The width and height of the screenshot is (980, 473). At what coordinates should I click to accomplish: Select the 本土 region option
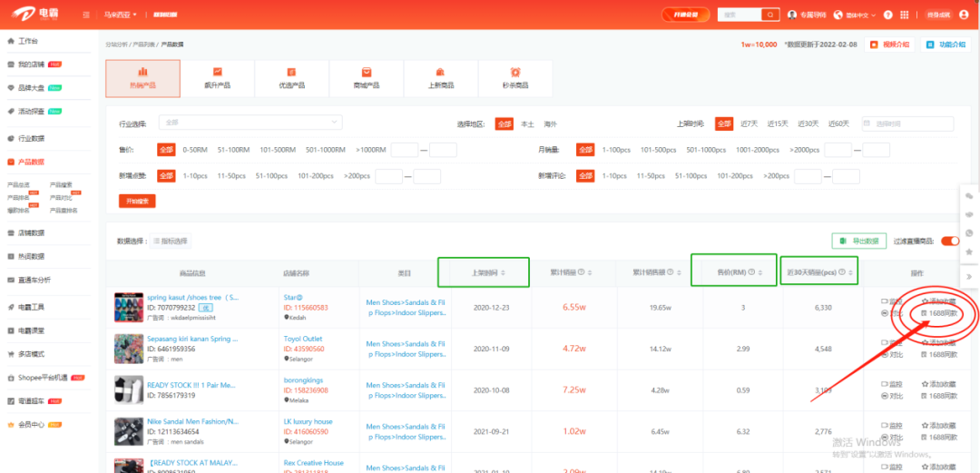tap(527, 123)
